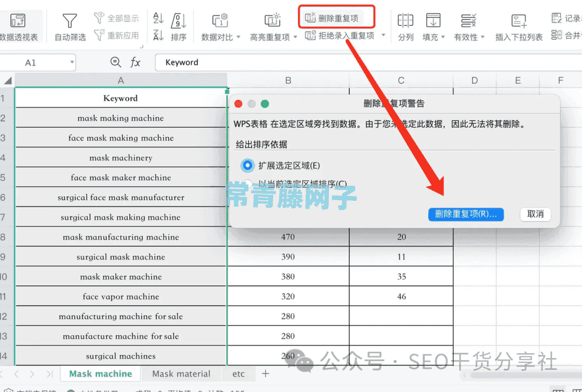Select column D header
582x392 pixels.
(474, 80)
